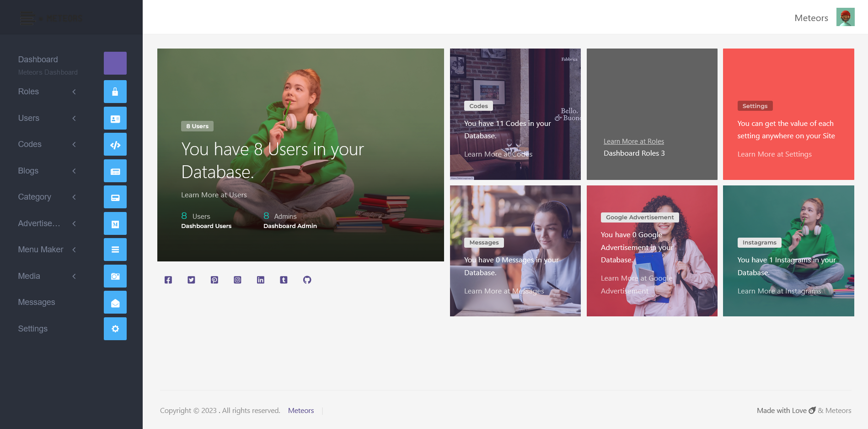Follow the 'Learn More at Roles' link
Viewport: 868px width, 429px height.
(634, 141)
